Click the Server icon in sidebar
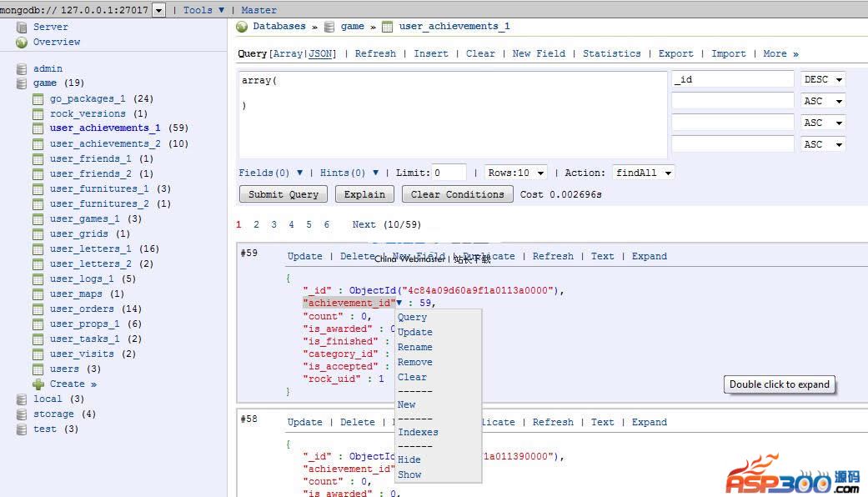Screen dimensions: 868x497 (x=22, y=27)
